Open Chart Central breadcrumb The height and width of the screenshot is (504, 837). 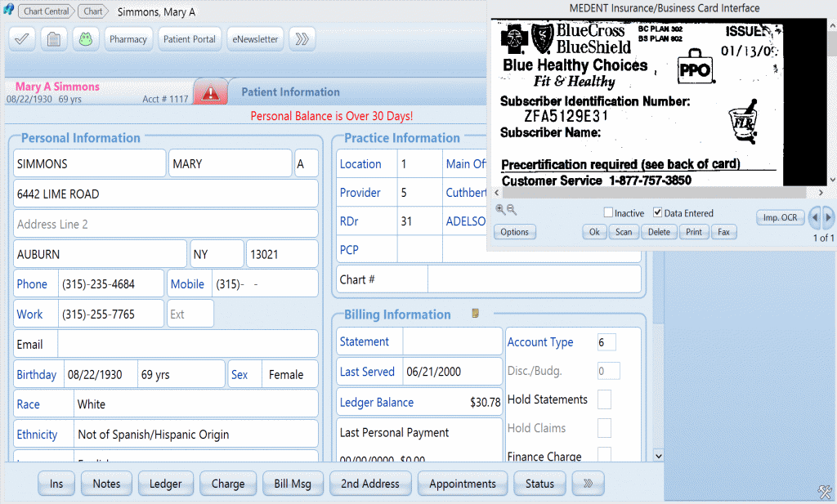[47, 11]
